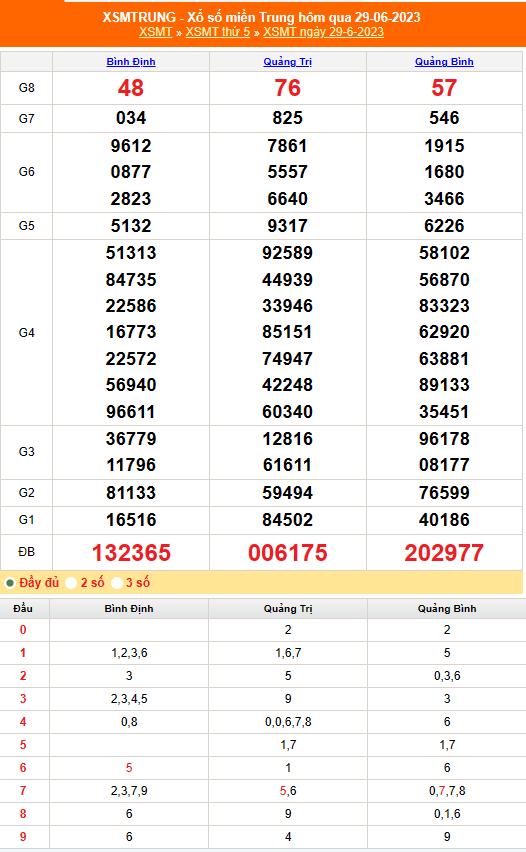This screenshot has width=526, height=852.
Task: Click Bình Định tails 2,3,7,9
Action: click(129, 791)
